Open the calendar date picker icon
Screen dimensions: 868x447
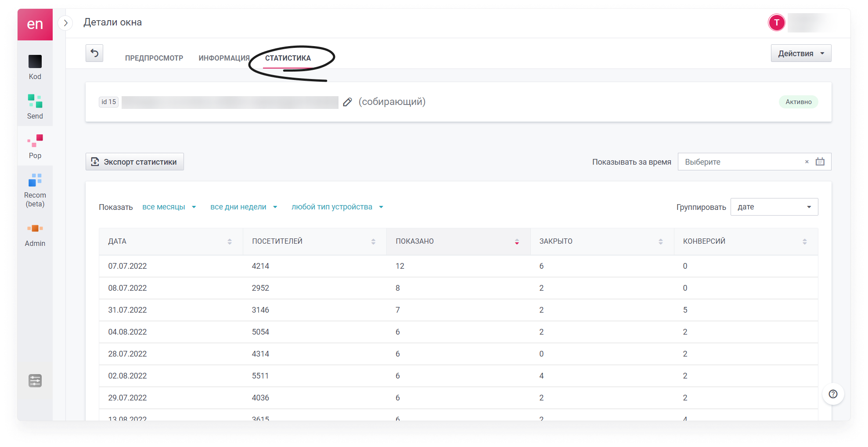820,162
